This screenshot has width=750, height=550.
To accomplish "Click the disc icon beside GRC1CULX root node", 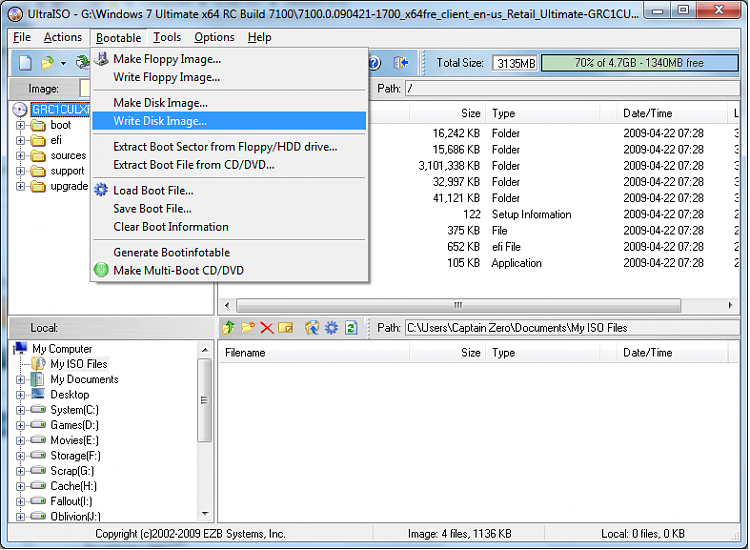I will (x=20, y=110).
